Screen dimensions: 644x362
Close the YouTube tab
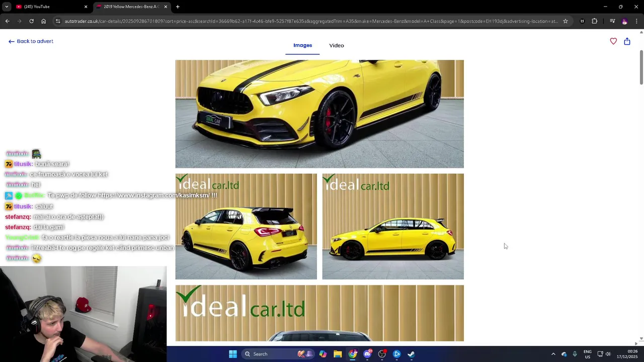click(86, 7)
